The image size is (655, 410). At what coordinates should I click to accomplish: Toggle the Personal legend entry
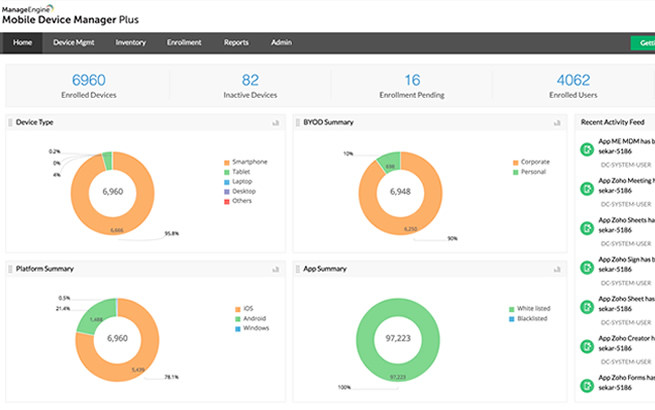[x=529, y=172]
